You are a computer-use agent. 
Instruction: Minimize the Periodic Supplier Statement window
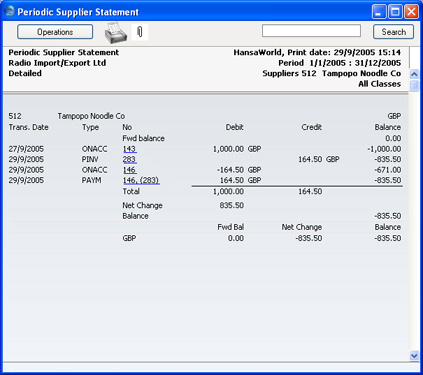click(x=379, y=12)
